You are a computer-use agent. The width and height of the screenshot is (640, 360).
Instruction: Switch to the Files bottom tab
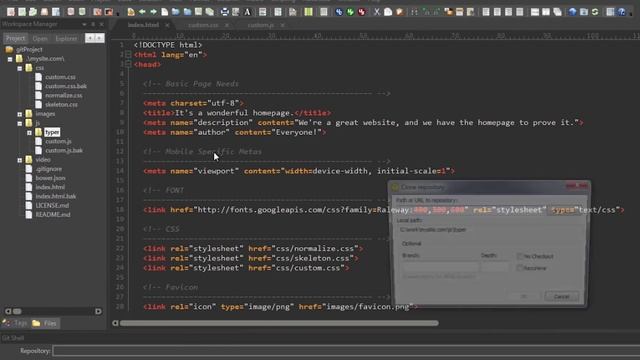coord(45,323)
